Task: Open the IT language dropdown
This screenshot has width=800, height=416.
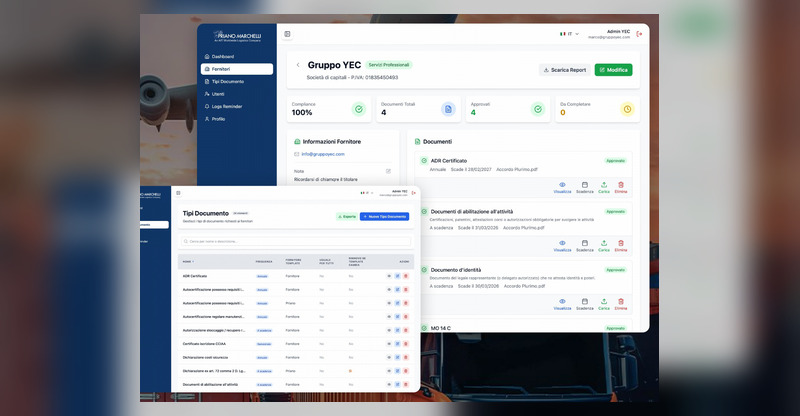Action: point(569,34)
